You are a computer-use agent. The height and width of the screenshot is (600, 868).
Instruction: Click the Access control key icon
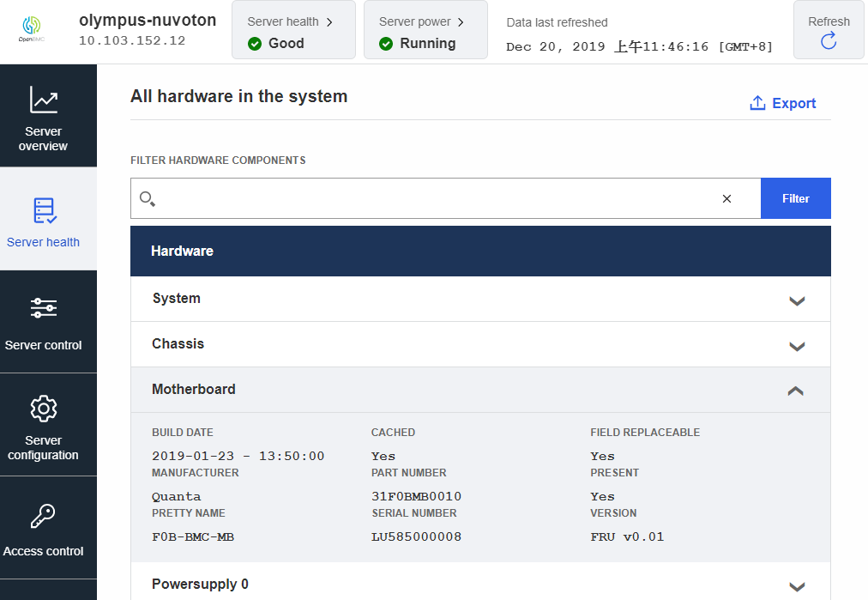pos(44,516)
